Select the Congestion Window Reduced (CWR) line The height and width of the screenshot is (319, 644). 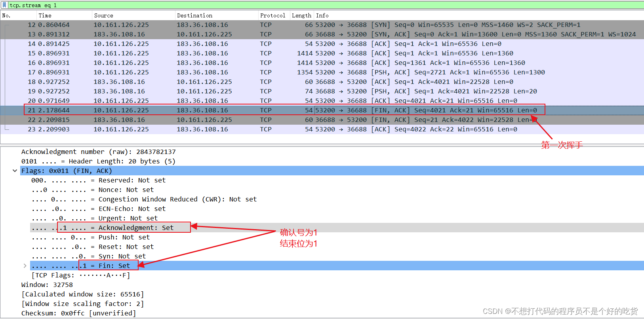(x=144, y=199)
